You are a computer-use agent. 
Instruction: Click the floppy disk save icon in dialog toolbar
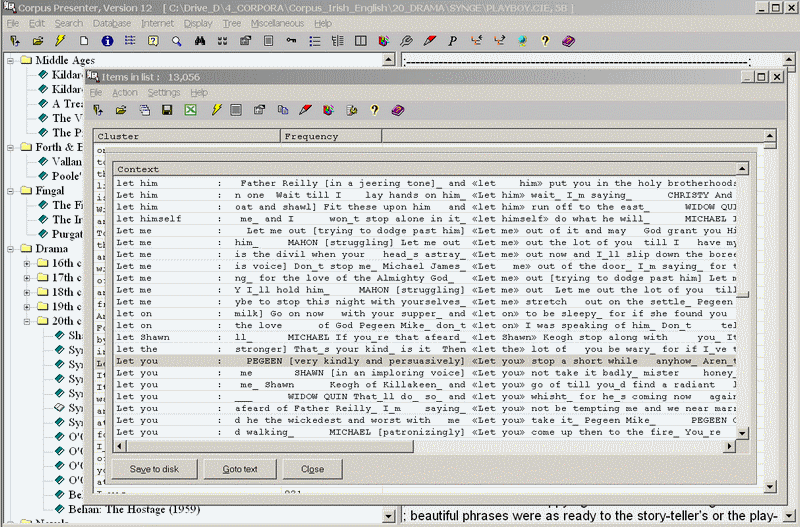coord(167,110)
